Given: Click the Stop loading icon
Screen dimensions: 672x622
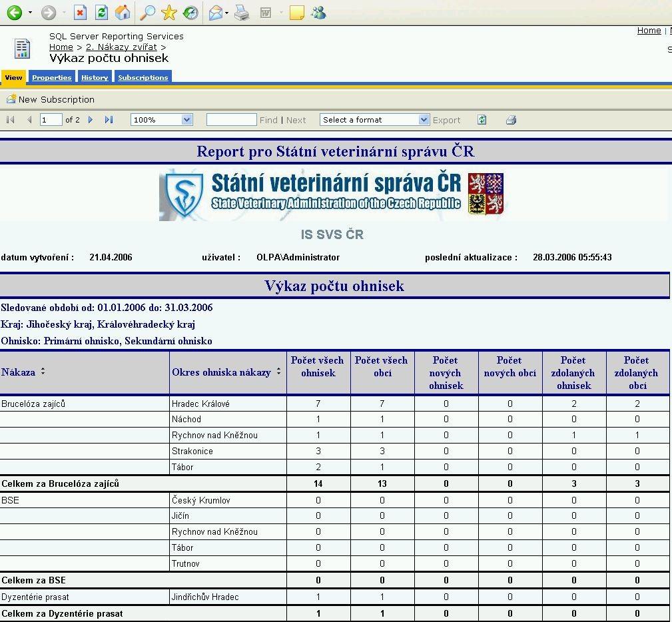Looking at the screenshot, I should (x=80, y=13).
